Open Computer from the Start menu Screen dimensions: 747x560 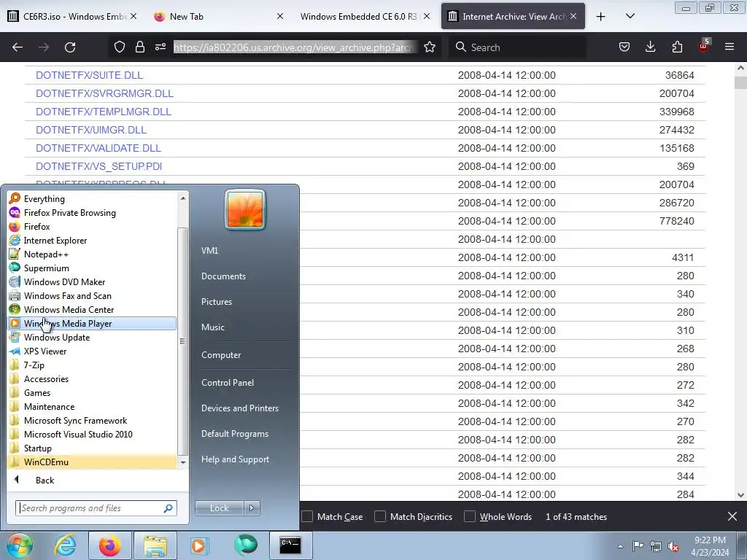(221, 355)
